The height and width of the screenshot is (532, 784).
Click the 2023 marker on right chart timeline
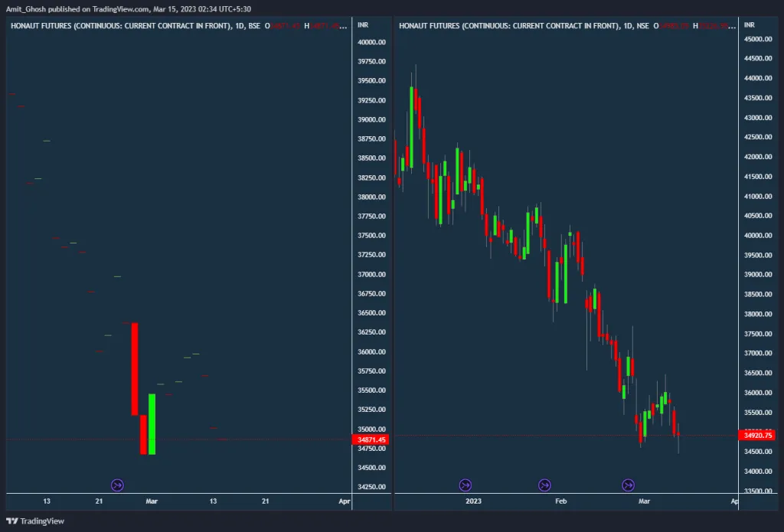[x=472, y=501]
